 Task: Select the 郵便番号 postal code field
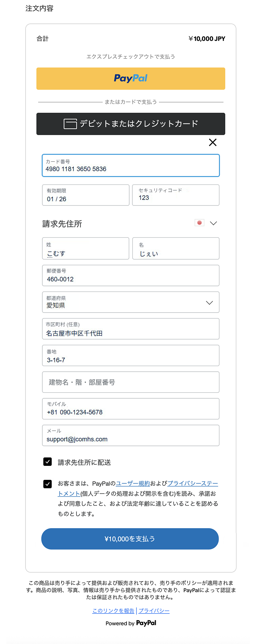coord(131,276)
